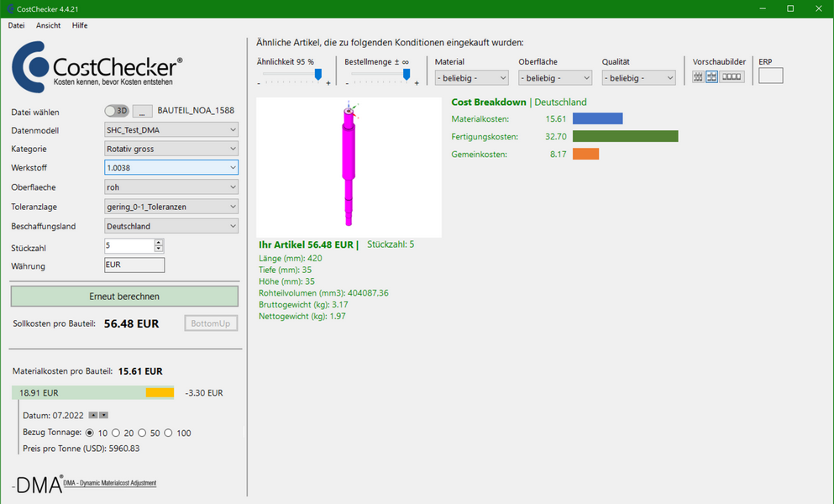Click the CostChecker logo
Viewport: 834px width, 504px height.
97,67
